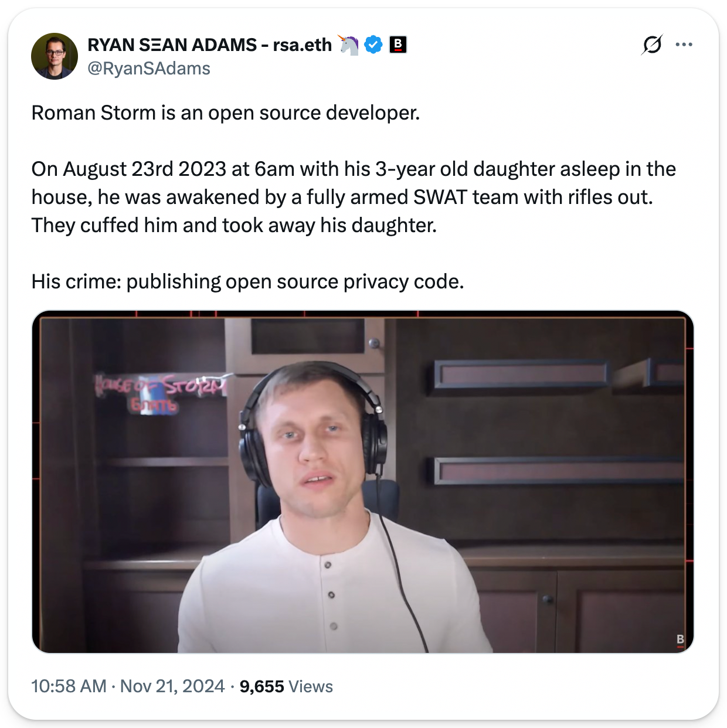This screenshot has height=728, width=727.
Task: Click the "They cuffed him" sentence
Action: coord(234,225)
